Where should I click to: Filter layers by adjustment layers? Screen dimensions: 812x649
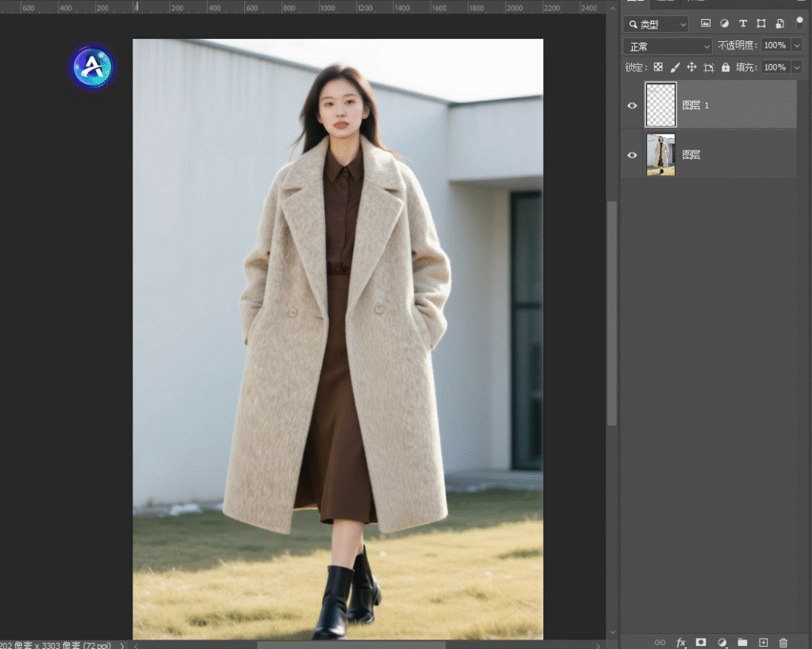click(724, 24)
